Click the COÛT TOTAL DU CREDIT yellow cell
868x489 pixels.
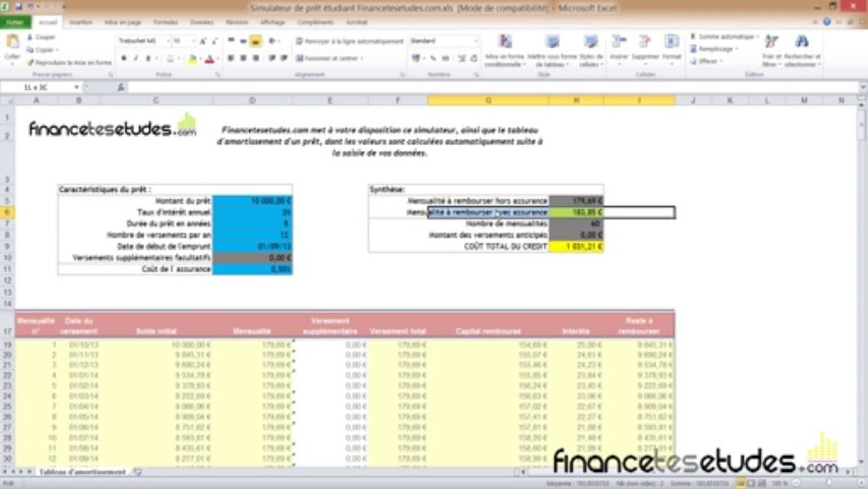click(576, 247)
